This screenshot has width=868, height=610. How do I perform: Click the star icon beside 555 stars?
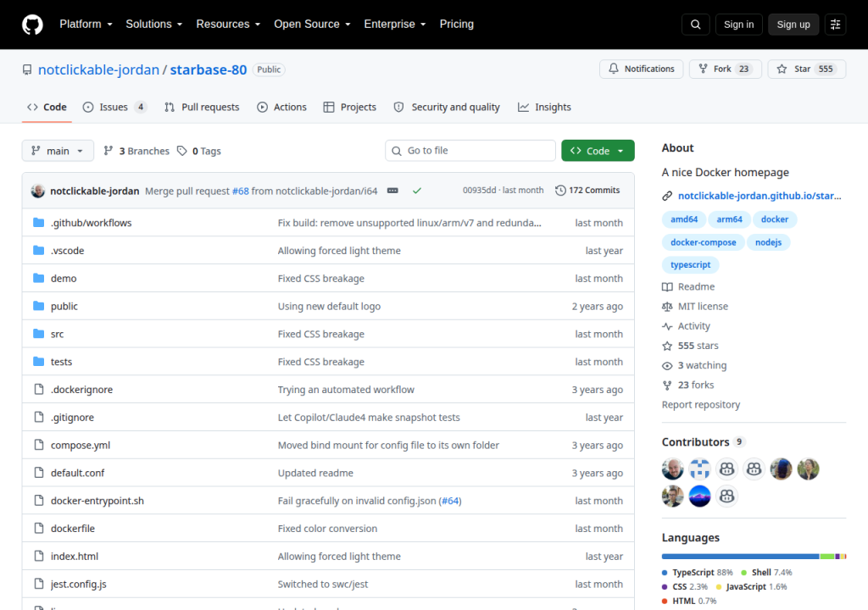click(667, 346)
